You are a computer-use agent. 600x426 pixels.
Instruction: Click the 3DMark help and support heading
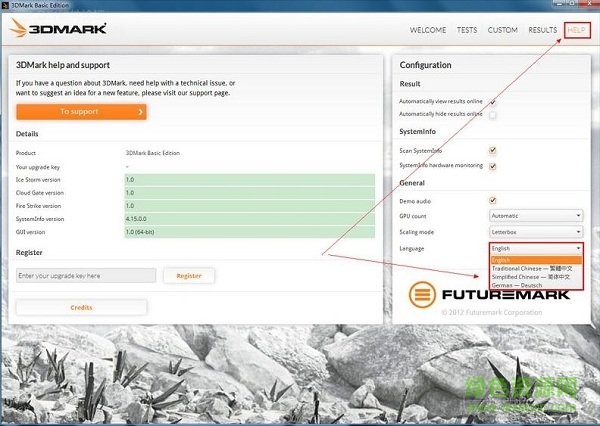point(63,65)
